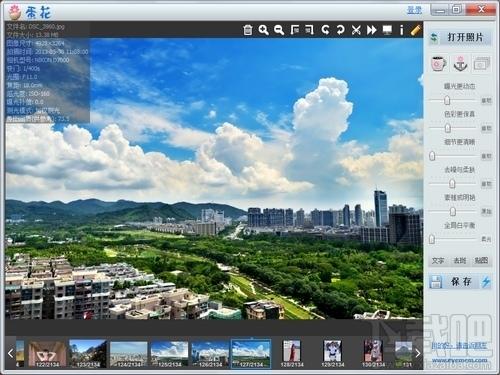Click the pink cup icon in side panel
The height and width of the screenshot is (375, 500).
click(x=439, y=63)
